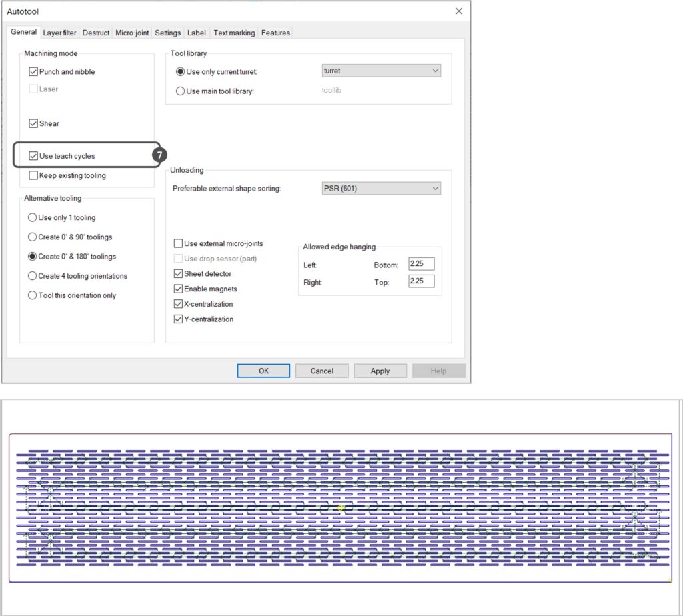Open the Layer filter tab
683x616 pixels.
[60, 33]
